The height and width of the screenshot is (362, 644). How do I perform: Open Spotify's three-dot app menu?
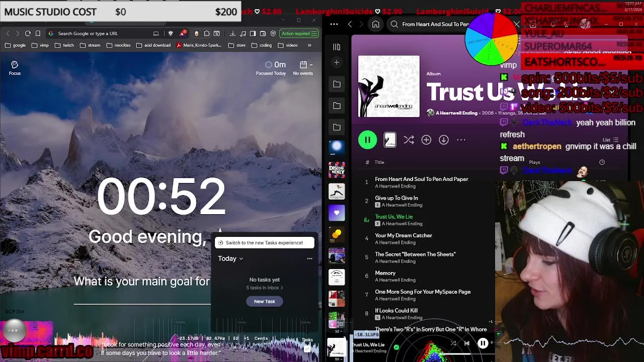(x=334, y=24)
